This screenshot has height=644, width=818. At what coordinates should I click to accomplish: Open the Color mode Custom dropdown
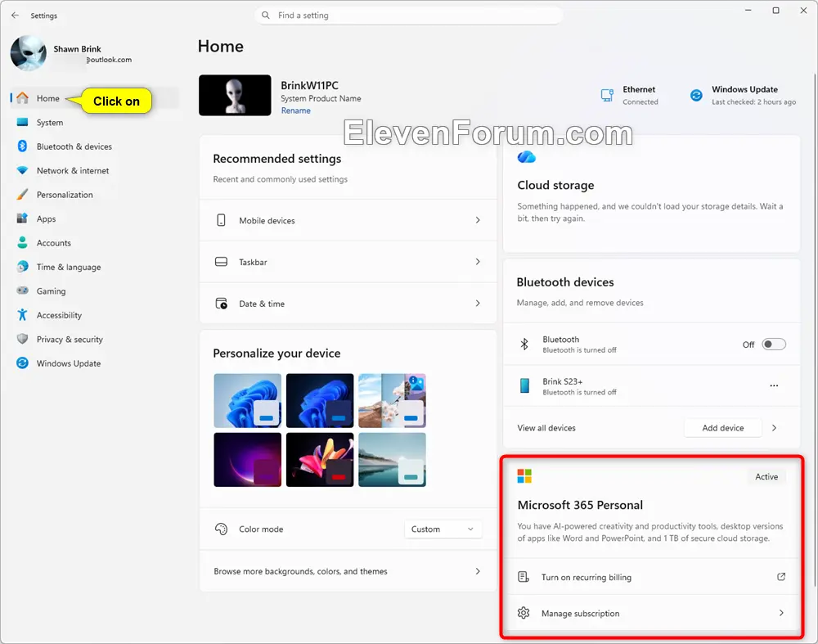pyautogui.click(x=443, y=529)
